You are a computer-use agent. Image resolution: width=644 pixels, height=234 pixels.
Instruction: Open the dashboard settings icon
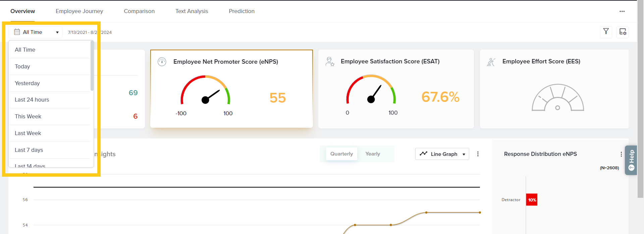pyautogui.click(x=623, y=32)
